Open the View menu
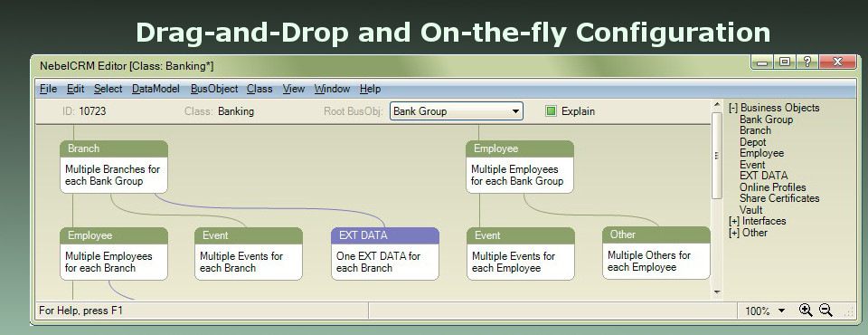The width and height of the screenshot is (868, 335). (293, 89)
